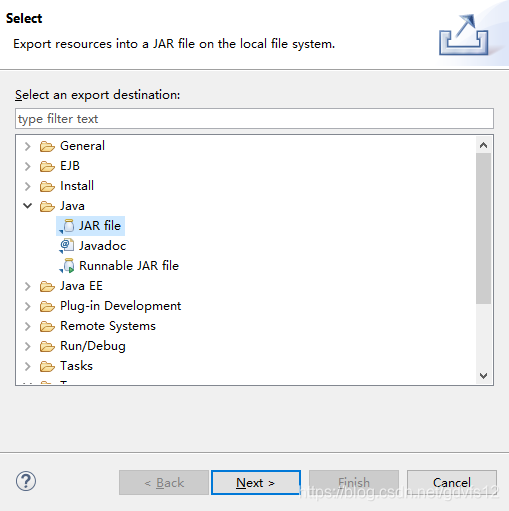Expand the General category
This screenshot has width=509, height=511.
click(x=28, y=146)
